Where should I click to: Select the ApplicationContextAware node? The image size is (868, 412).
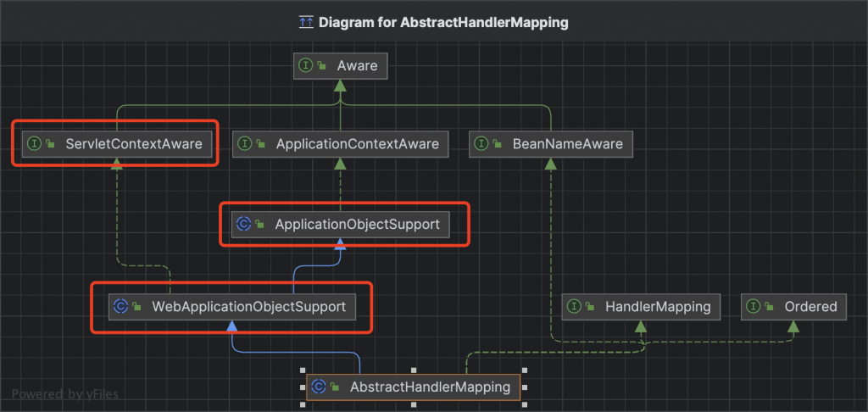click(x=341, y=144)
